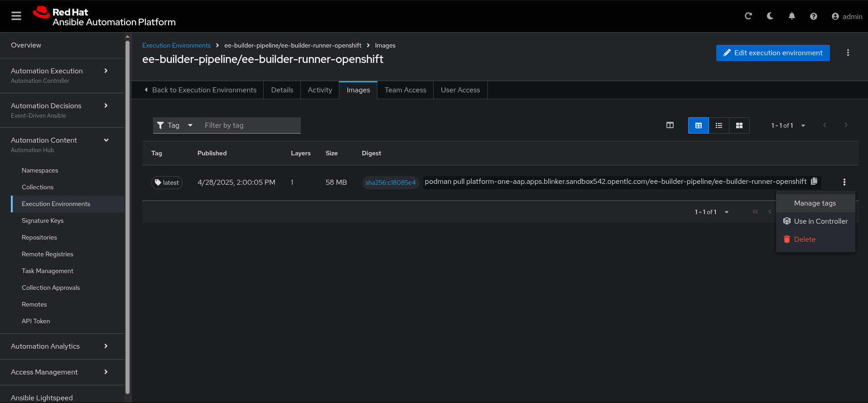Switch to list view
868x403 pixels.
[x=719, y=125]
